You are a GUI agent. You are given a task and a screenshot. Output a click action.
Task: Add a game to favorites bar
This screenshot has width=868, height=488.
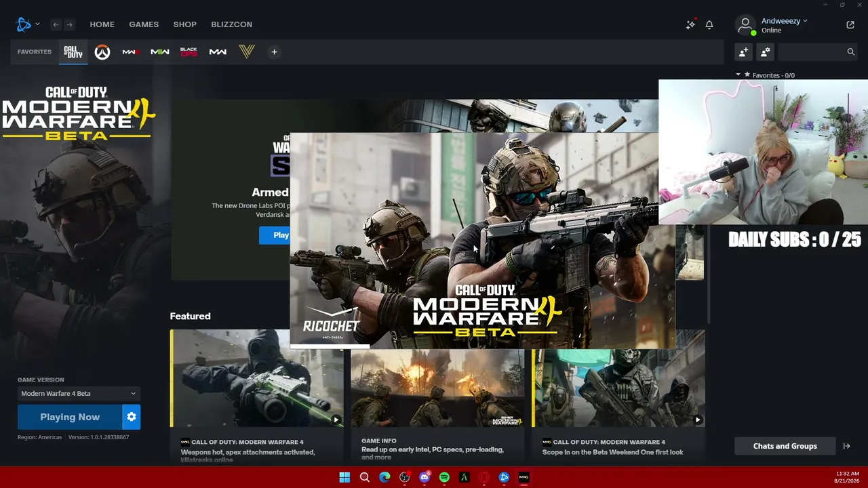[274, 52]
